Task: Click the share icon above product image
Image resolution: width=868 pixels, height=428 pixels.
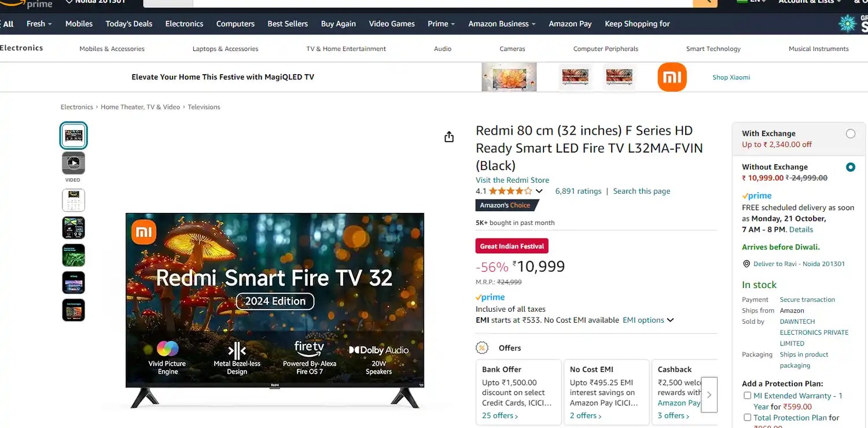Action: coord(449,136)
